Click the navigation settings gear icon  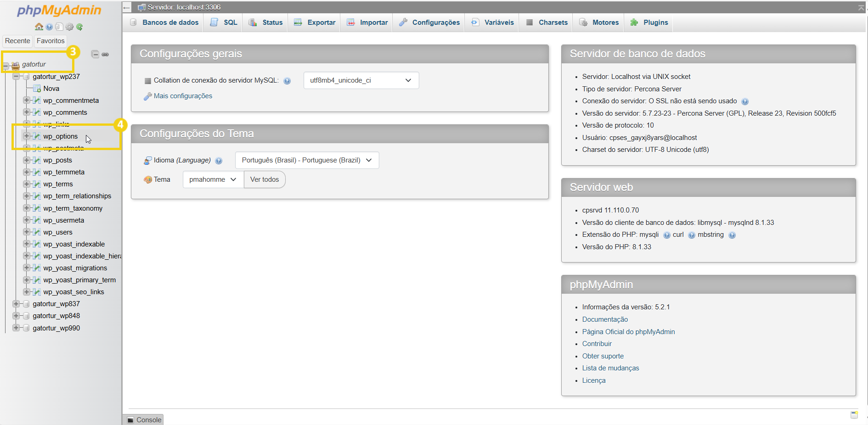(69, 27)
